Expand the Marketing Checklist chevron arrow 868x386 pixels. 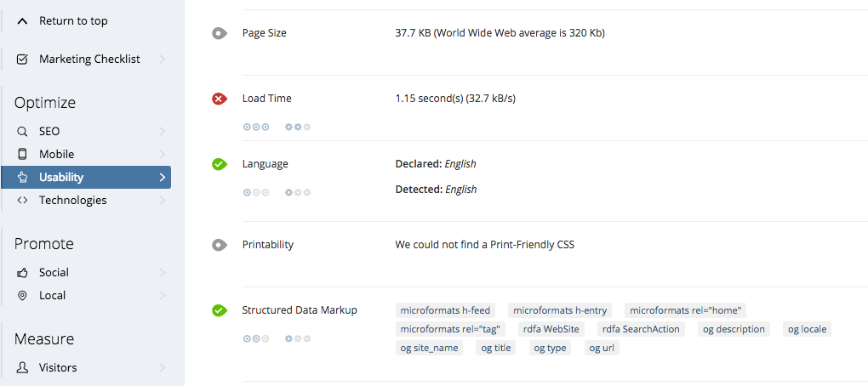pyautogui.click(x=163, y=60)
